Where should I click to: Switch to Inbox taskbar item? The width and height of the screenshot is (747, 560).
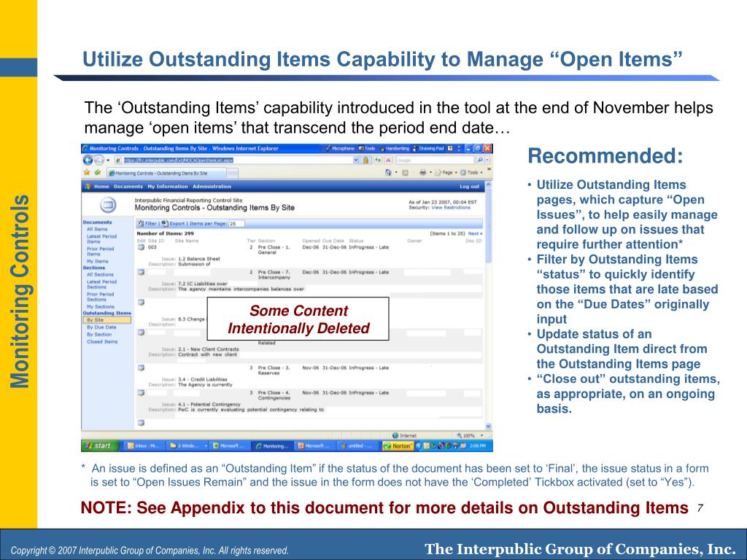coord(144,446)
